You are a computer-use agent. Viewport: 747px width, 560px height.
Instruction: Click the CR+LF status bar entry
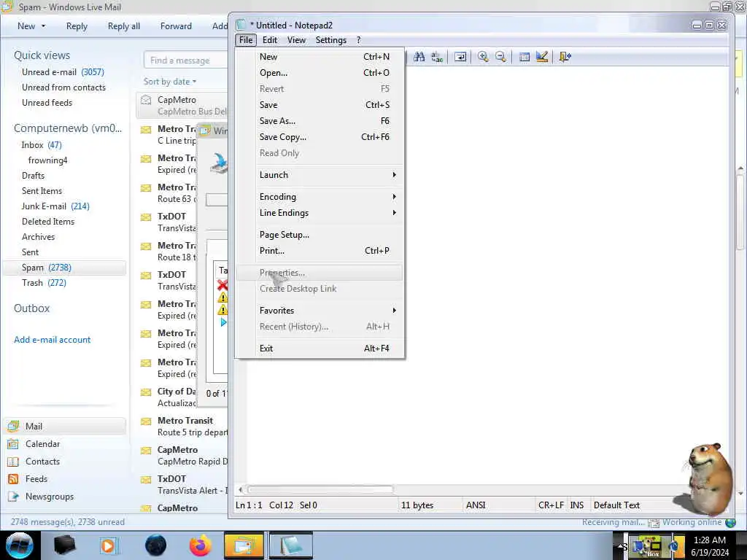pos(551,505)
